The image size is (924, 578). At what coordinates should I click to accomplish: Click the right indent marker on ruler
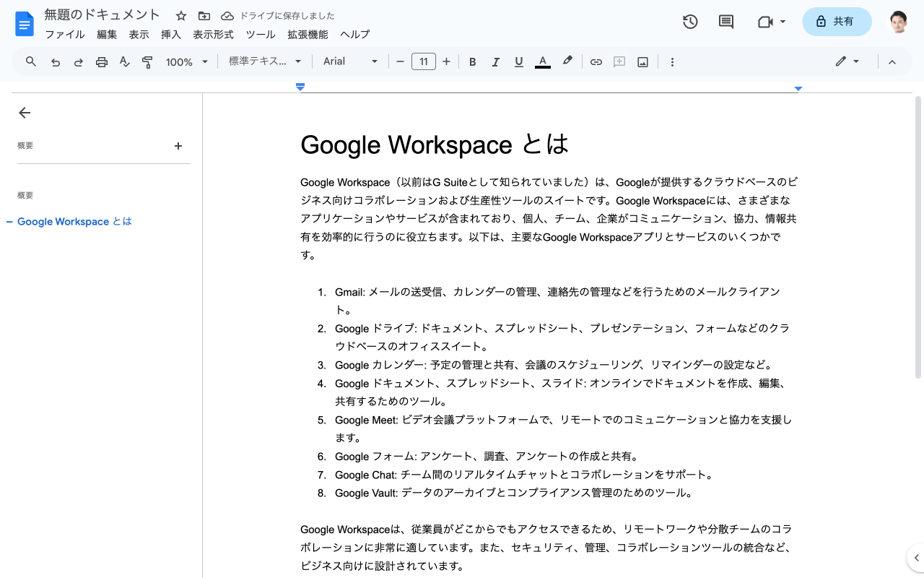[x=798, y=88]
